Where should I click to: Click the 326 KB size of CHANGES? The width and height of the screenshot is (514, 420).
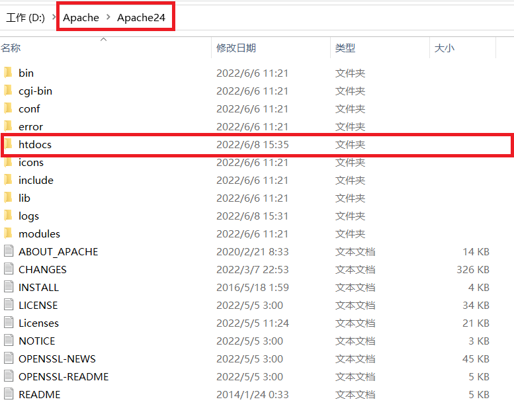473,269
